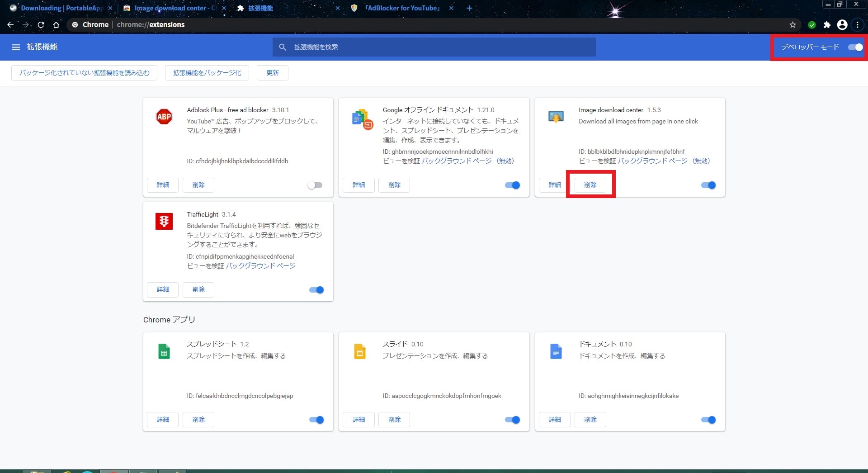Screen dimensions: 868x473
Task: Open Google Offline Docs 詳細 details
Action: (359, 185)
